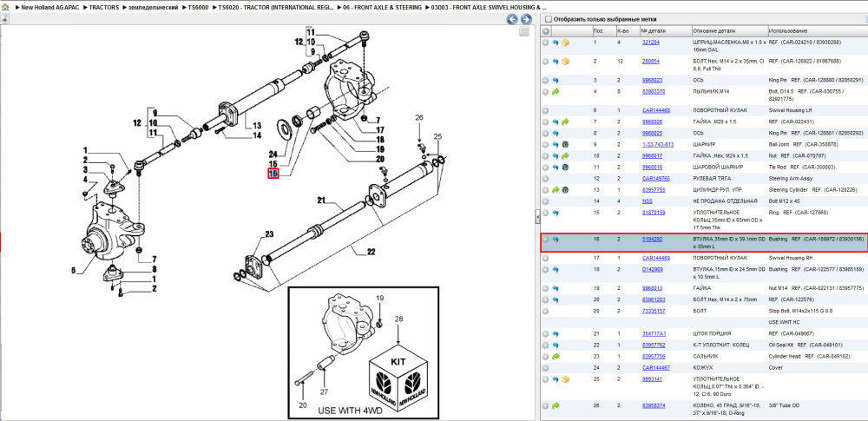Go to previous diagram with left arrow
The width and height of the screenshot is (868, 421).
coord(512,20)
